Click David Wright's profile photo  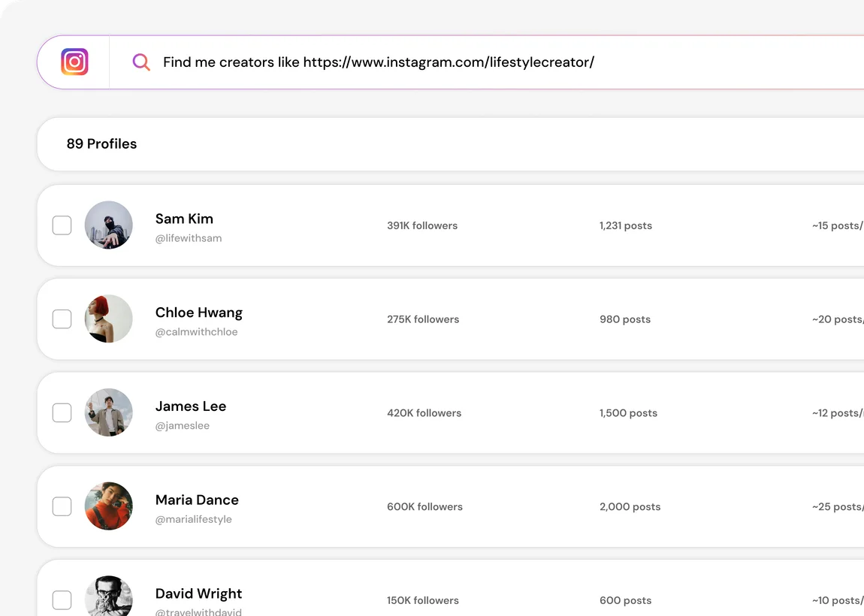point(108,596)
